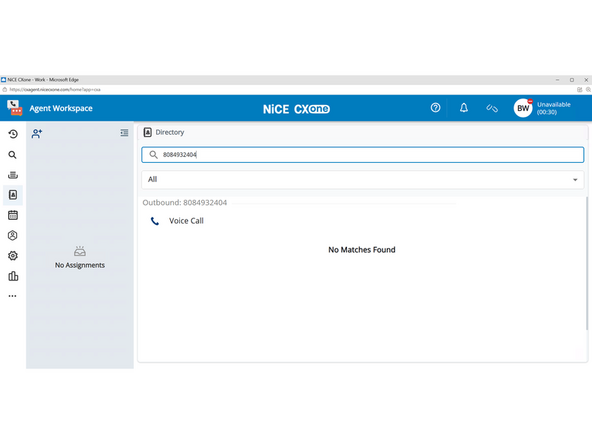Viewport: 592px width, 444px height.
Task: Click the magnifier inside the search field
Action: (x=153, y=155)
